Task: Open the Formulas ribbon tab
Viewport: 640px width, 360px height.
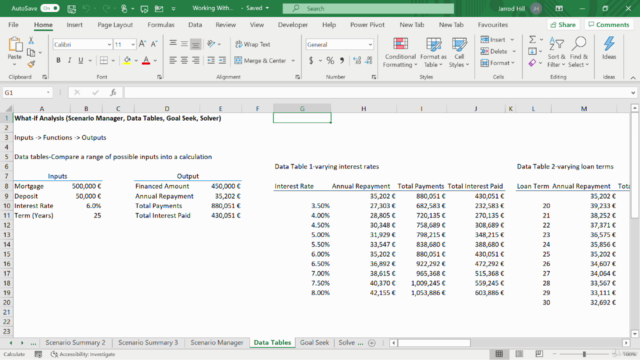Action: coord(161,25)
